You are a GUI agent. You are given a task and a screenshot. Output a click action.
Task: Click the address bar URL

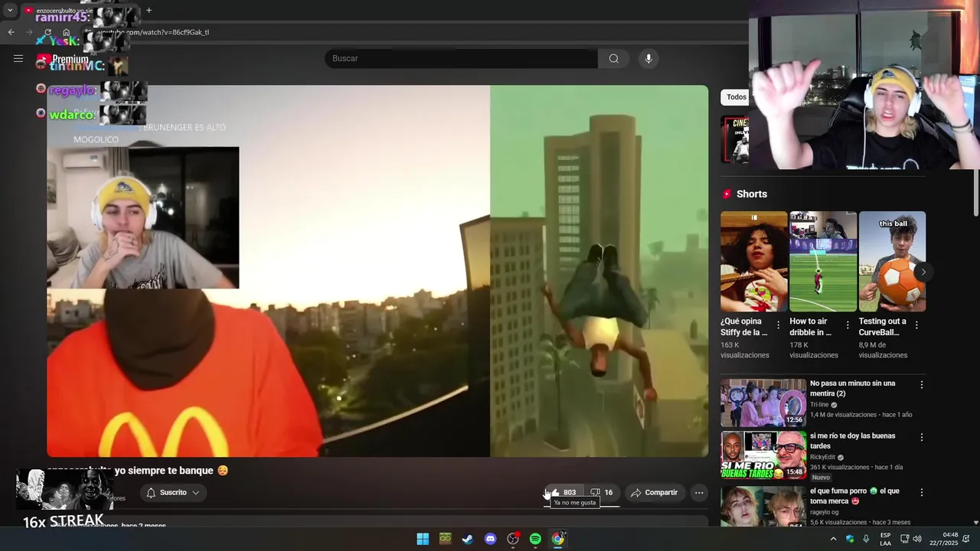(153, 32)
